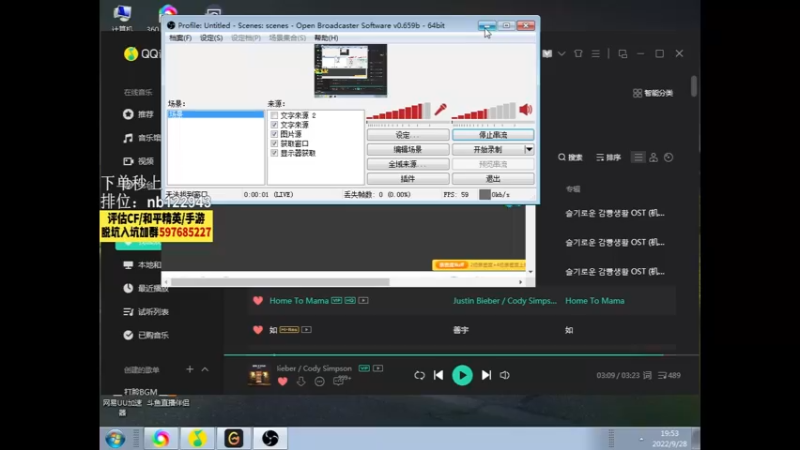Open the dropdown chevron in QQ Music title bar
This screenshot has height=450, width=800.
(561, 53)
